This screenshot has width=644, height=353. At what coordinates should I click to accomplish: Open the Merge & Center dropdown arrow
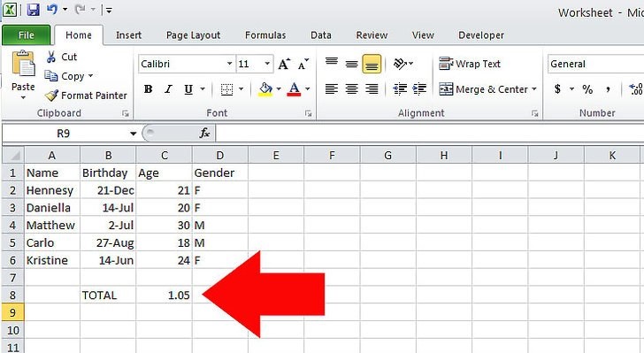pos(534,88)
